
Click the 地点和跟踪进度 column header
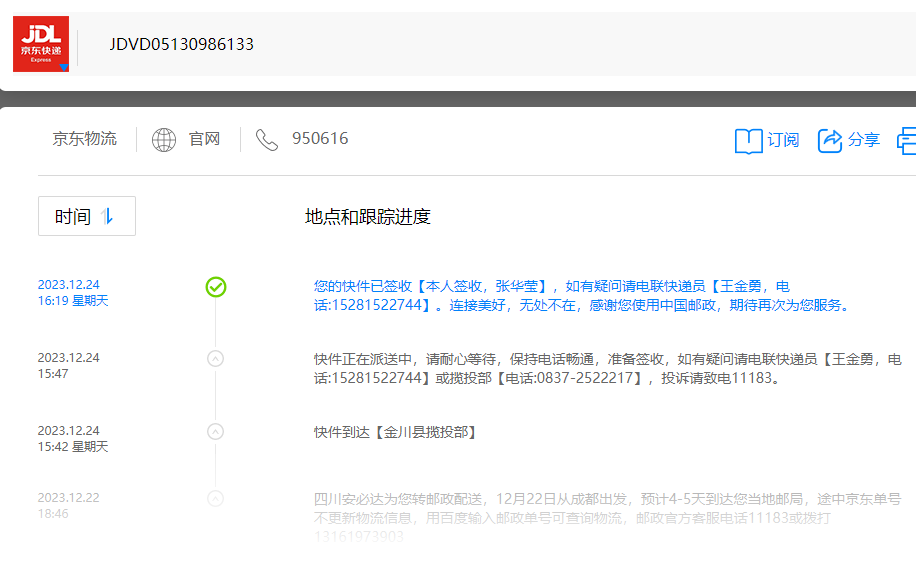coord(367,217)
